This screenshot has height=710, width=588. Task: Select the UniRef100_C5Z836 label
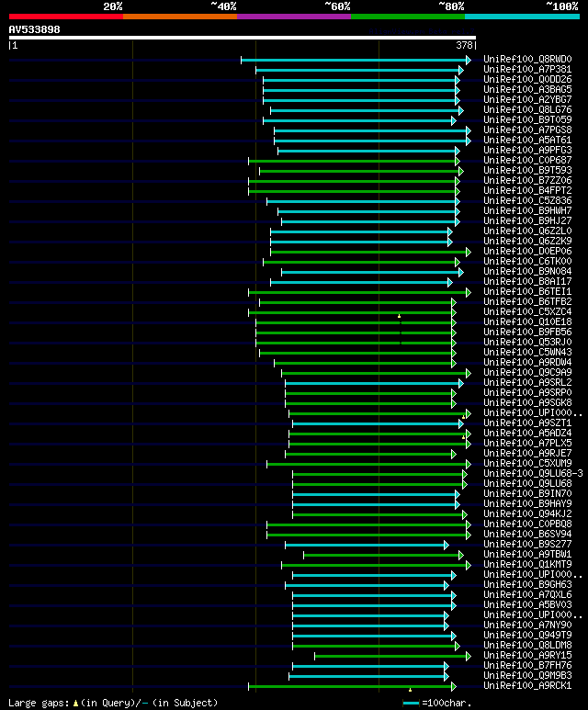pyautogui.click(x=527, y=200)
